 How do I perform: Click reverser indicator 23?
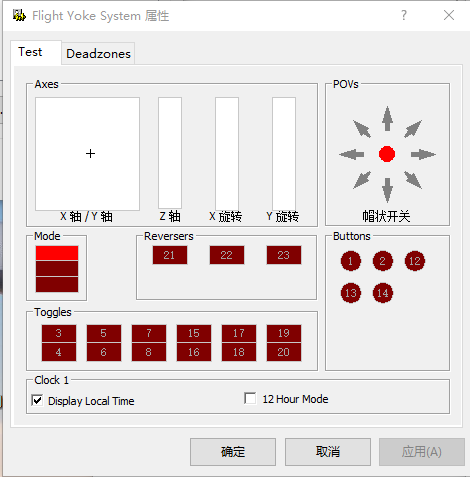284,255
